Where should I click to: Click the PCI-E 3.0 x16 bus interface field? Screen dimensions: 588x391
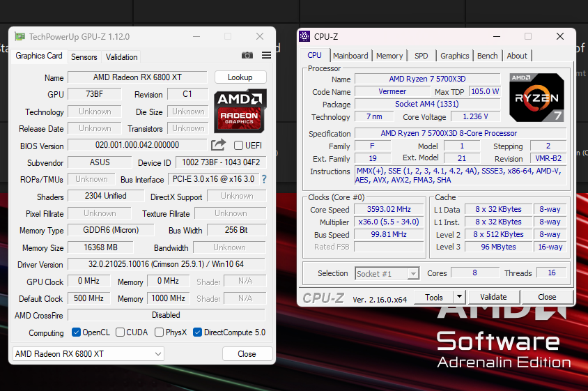213,179
